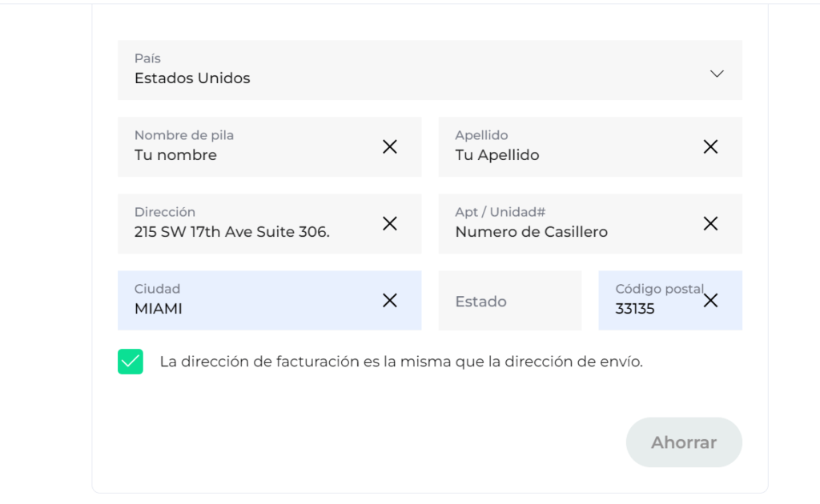Viewport: 820px width, 504px height.
Task: Edit the 33135 postal code value
Action: point(635,309)
